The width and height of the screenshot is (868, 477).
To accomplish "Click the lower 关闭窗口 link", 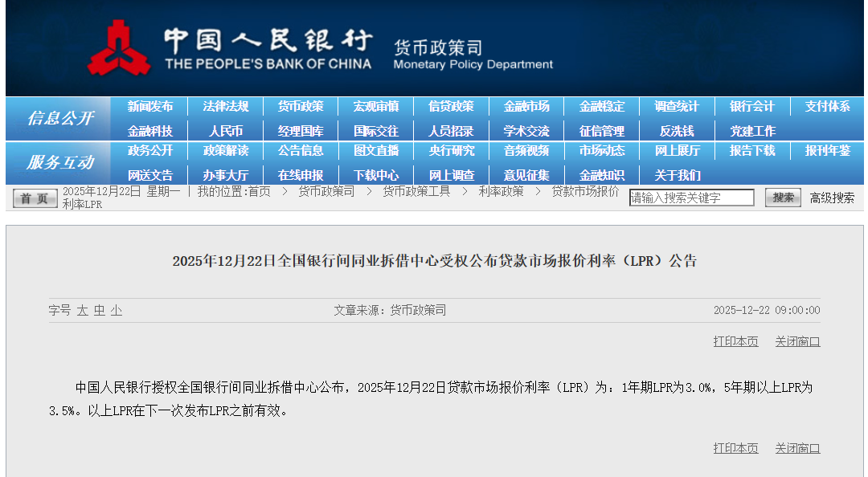I will coord(797,448).
